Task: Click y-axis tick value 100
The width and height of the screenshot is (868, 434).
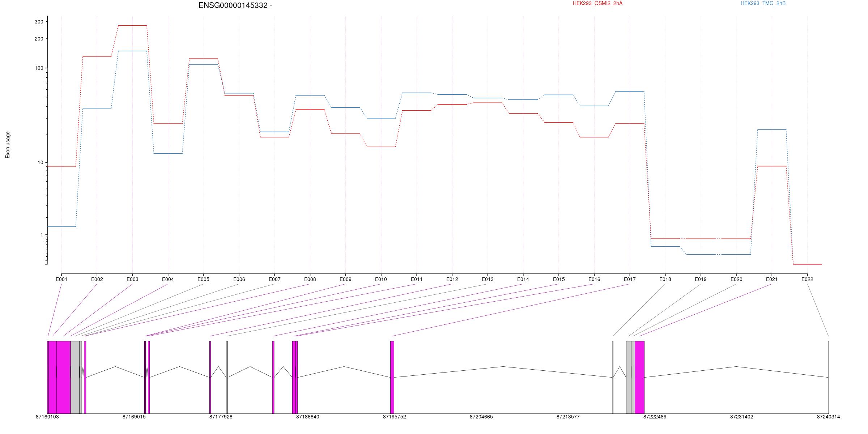Action: click(39, 68)
